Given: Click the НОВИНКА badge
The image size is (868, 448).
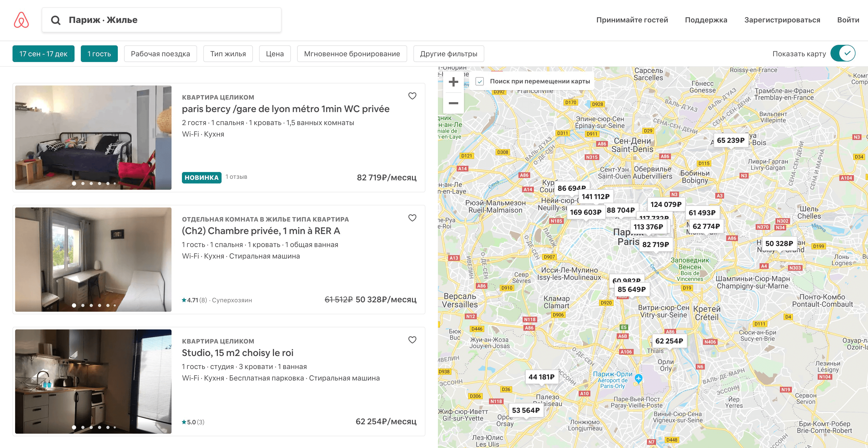Looking at the screenshot, I should click(x=201, y=177).
